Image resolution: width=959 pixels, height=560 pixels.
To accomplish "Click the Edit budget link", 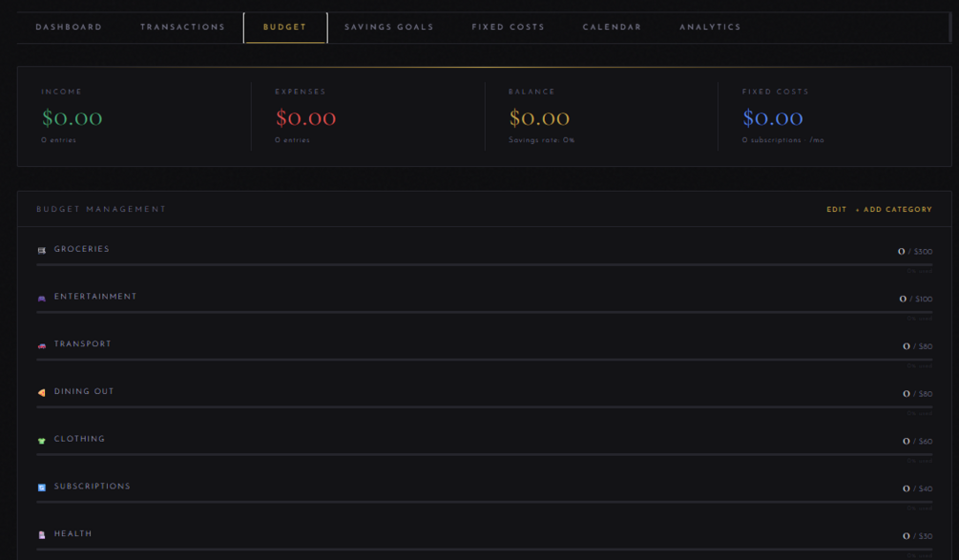I will click(x=836, y=209).
